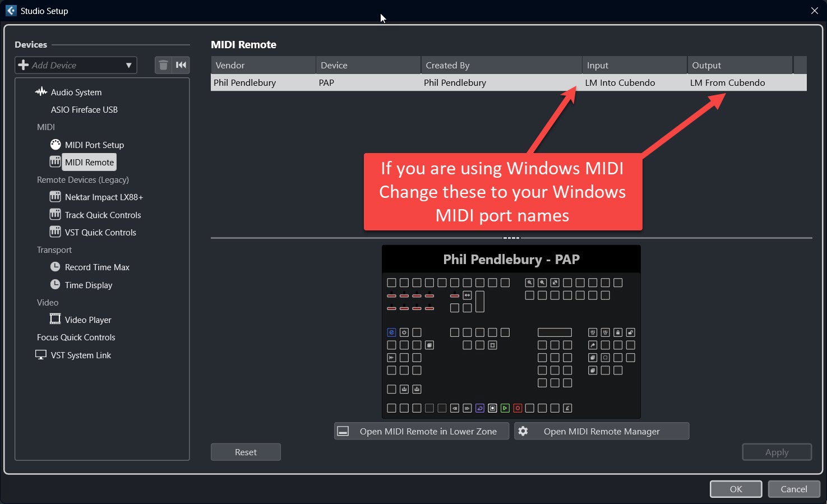The width and height of the screenshot is (827, 504).
Task: Click the Transport category label
Action: pos(54,249)
